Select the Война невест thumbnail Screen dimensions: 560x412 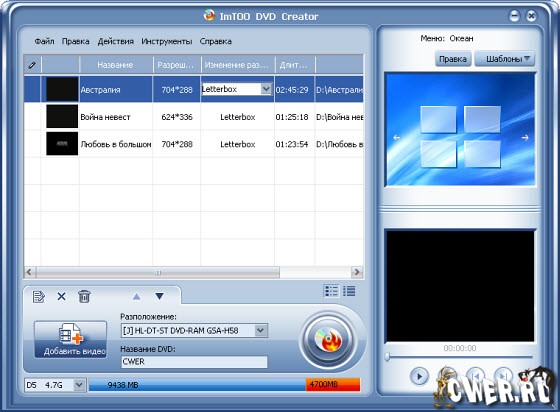(62, 116)
